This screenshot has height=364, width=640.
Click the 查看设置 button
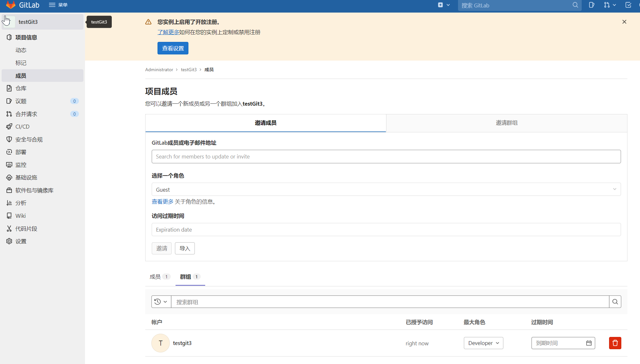tap(173, 48)
